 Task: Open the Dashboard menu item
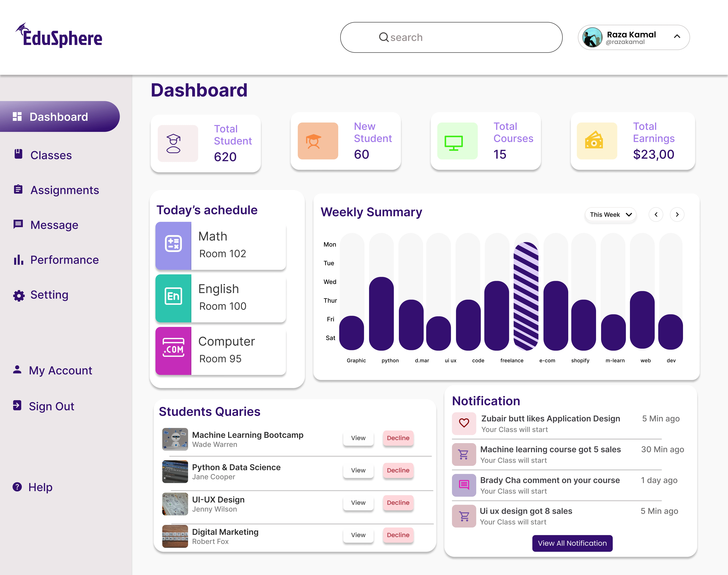pos(60,116)
